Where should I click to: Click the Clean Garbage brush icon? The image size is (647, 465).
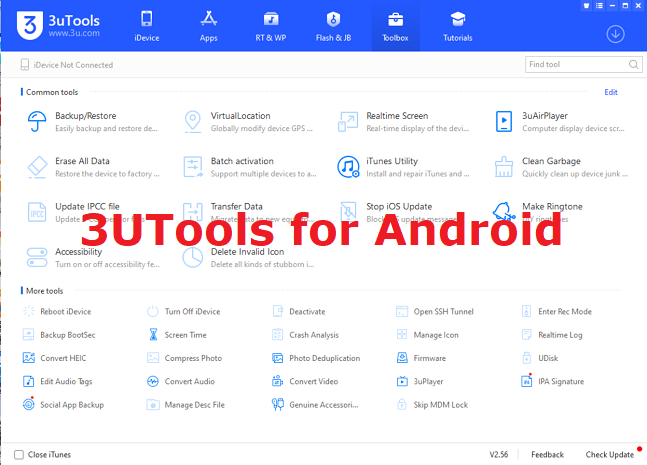[x=504, y=167]
